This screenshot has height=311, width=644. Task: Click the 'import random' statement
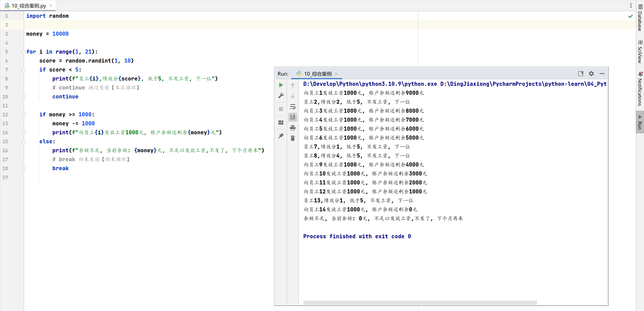click(47, 16)
